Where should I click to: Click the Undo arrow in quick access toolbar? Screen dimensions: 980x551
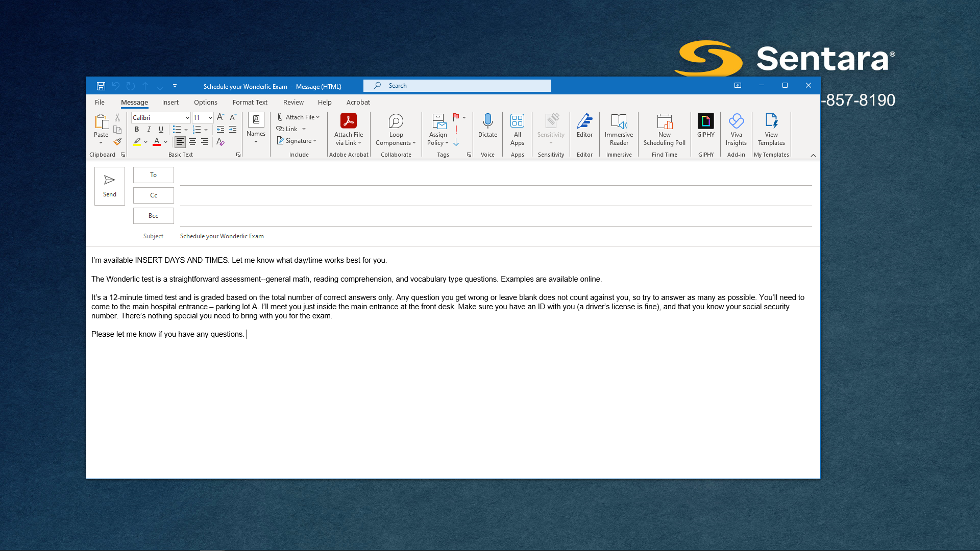pos(116,86)
